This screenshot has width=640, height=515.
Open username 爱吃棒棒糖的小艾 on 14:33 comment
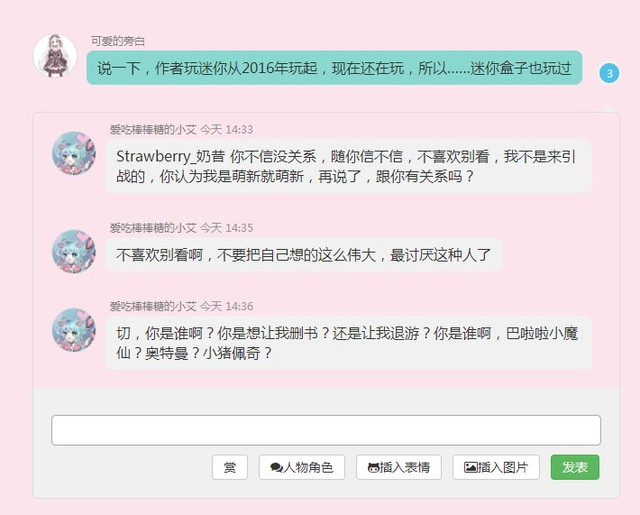(153, 130)
